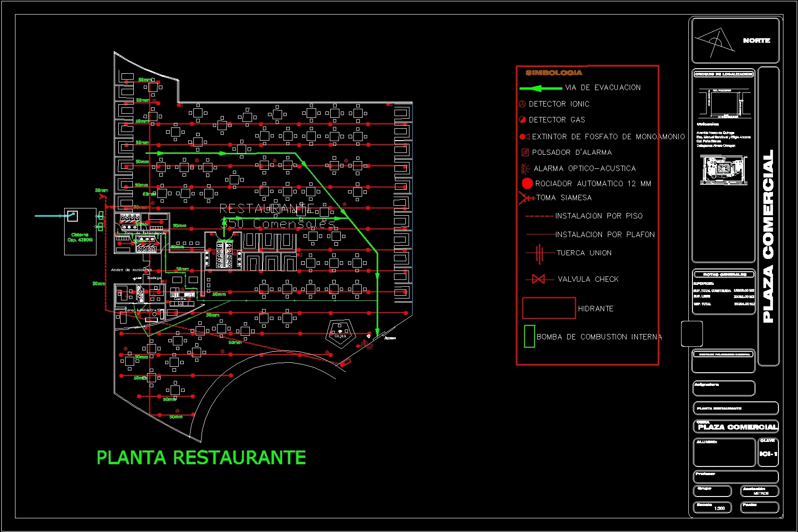
Task: Pick the Polsador d'Alarma legend symbol
Action: pos(525,152)
